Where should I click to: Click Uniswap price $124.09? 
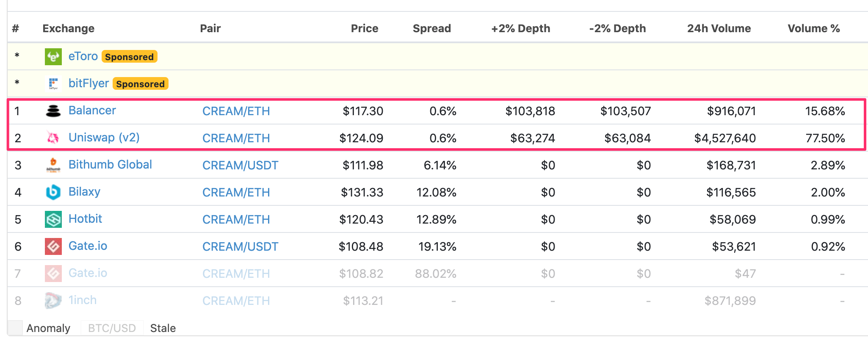coord(361,138)
